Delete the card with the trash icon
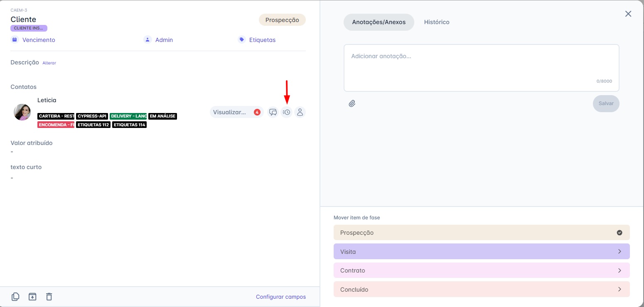 point(49,297)
